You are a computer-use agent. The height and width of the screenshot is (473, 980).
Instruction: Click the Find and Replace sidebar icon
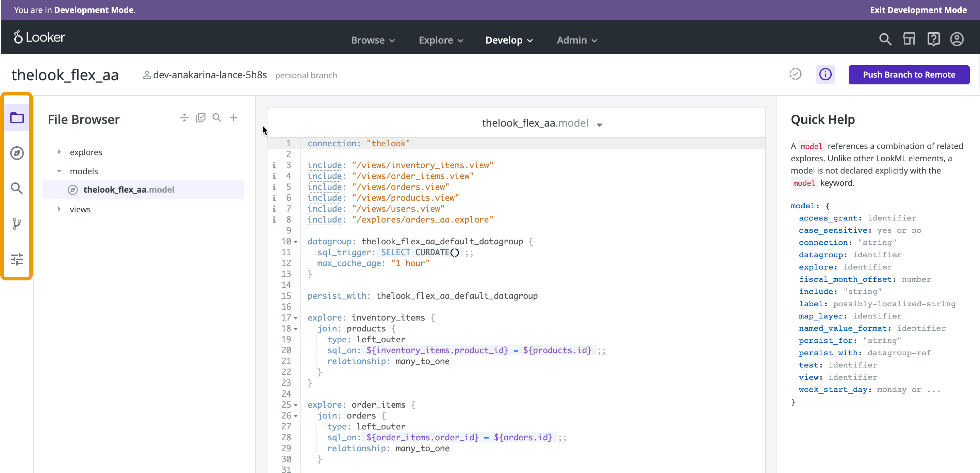click(17, 188)
